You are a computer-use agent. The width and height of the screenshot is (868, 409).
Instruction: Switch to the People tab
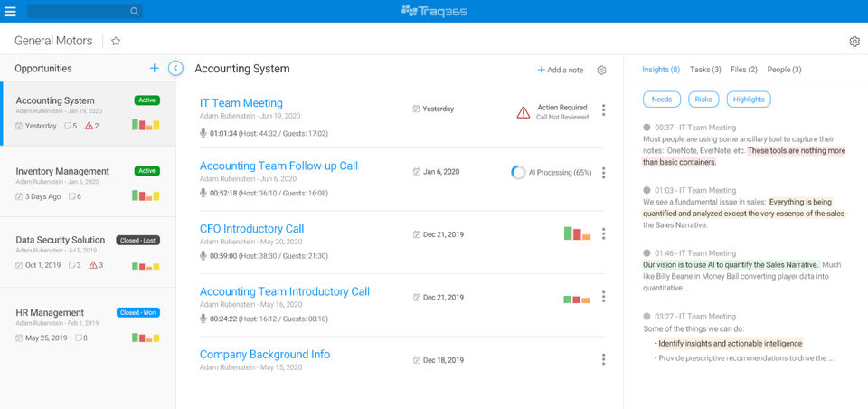784,70
